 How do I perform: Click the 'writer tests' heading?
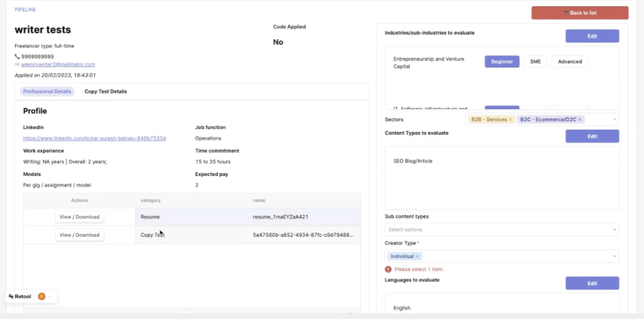(43, 30)
